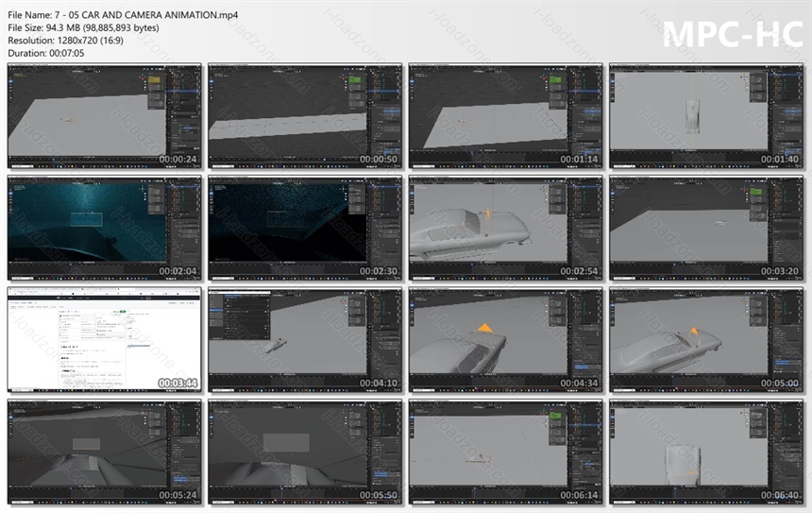Click the thumbnail marked 00:01:14
Screen dimensions: 812x513
506,116
